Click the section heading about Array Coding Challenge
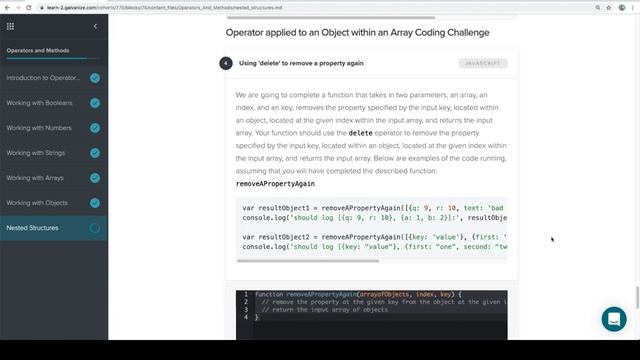Viewport: 640px width, 360px height. pos(358,33)
